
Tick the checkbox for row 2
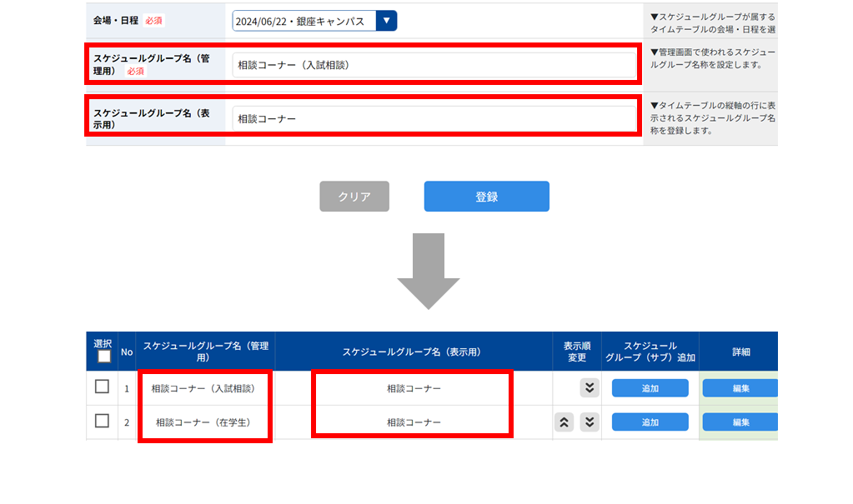[x=102, y=421]
